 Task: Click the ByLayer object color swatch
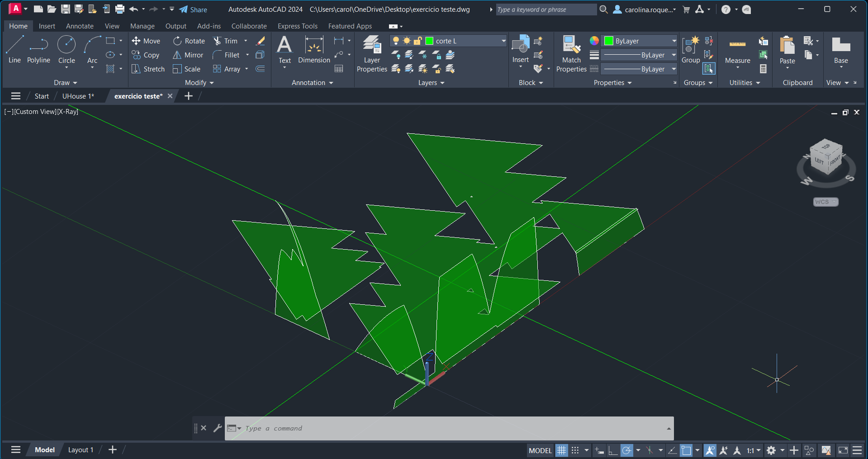(609, 41)
